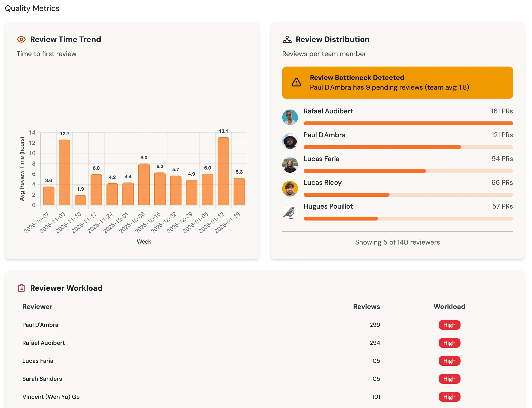Viewport: 532px width, 408px height.
Task: Click the team icon beside Review Distribution
Action: (287, 39)
